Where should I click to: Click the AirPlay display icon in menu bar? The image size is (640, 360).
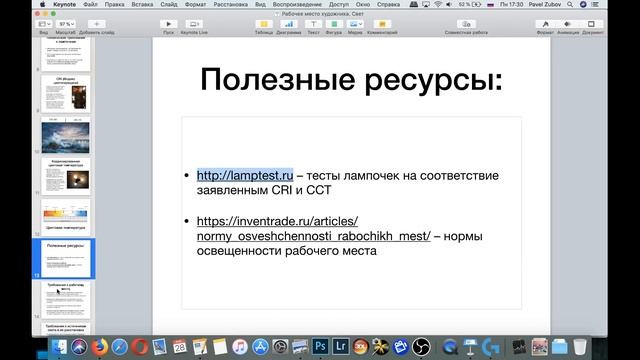pyautogui.click(x=426, y=4)
